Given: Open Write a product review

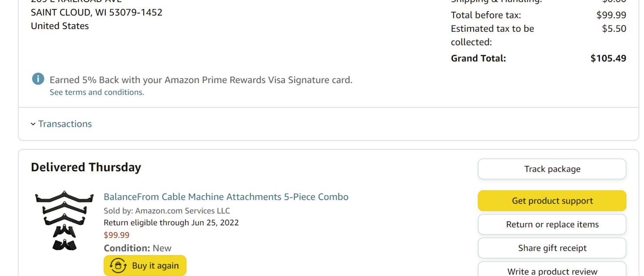Looking at the screenshot, I should coord(552,269).
